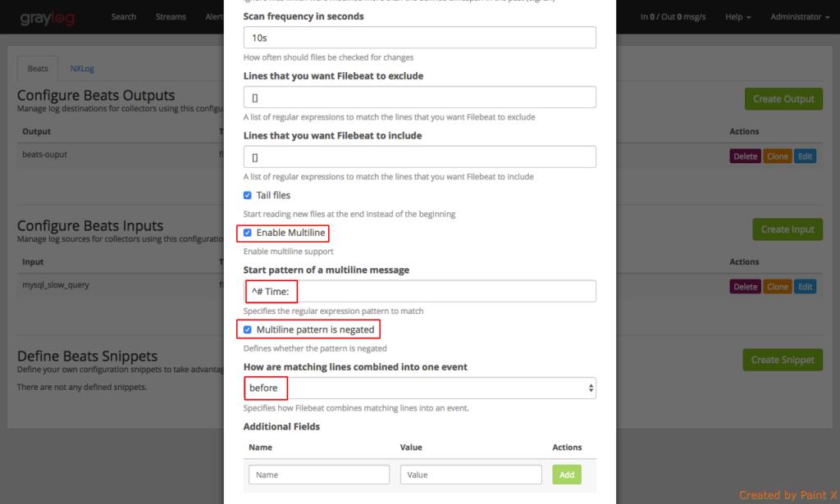Image resolution: width=840 pixels, height=504 pixels.
Task: Click the Create Input button
Action: [787, 229]
